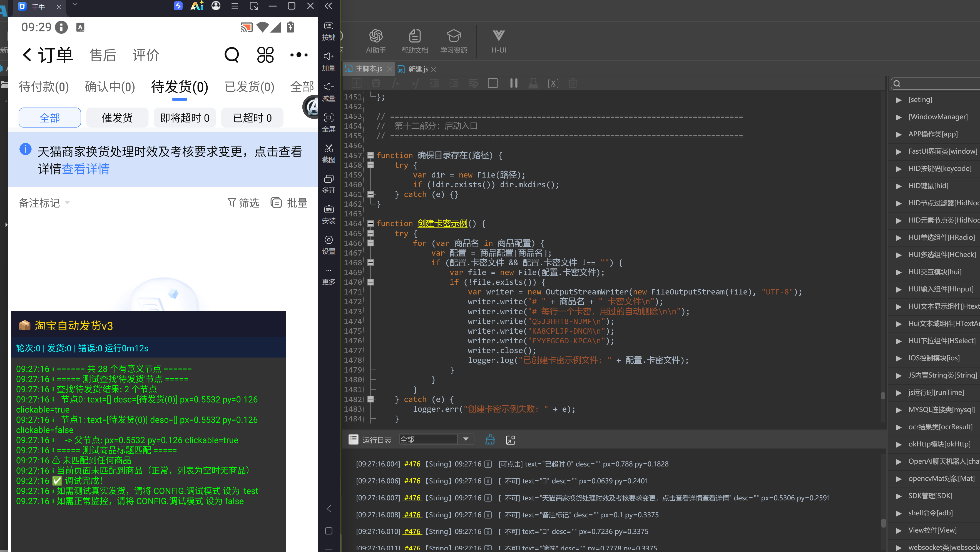This screenshot has width=980, height=552.
Task: Click 安装 to install an APK
Action: [x=329, y=214]
